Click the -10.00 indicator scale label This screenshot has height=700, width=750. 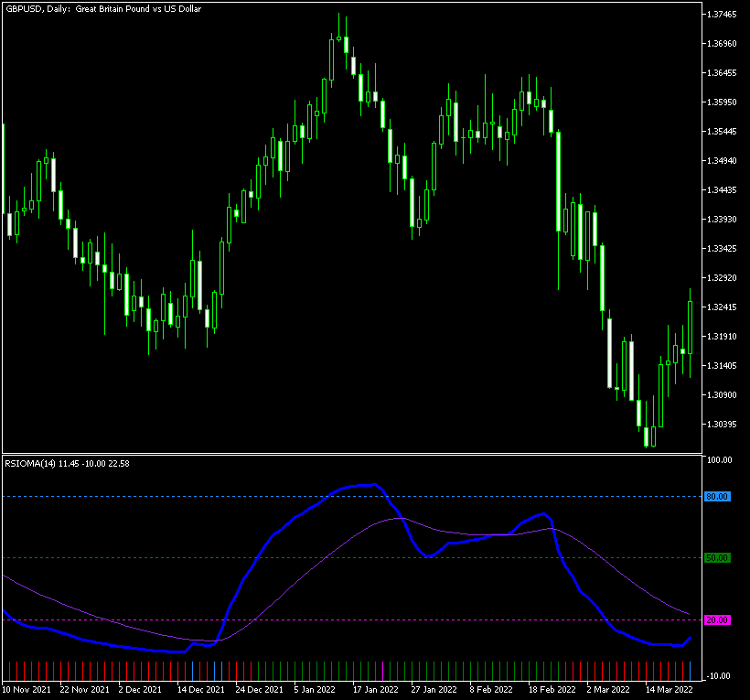pos(720,675)
